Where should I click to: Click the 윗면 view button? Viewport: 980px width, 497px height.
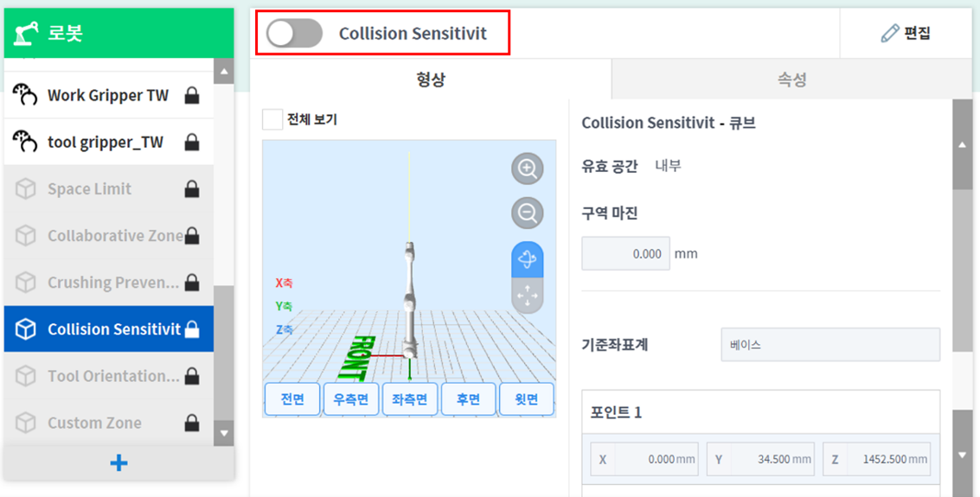pos(526,399)
